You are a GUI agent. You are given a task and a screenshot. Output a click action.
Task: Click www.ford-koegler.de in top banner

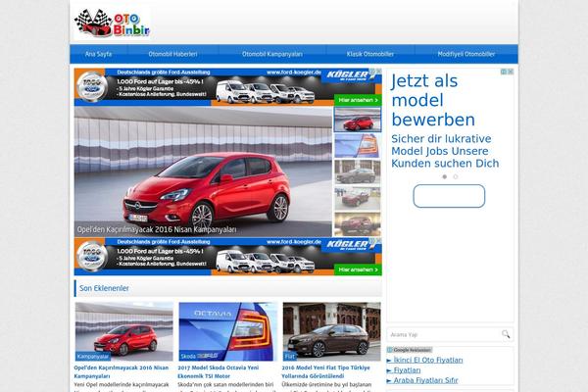point(294,73)
